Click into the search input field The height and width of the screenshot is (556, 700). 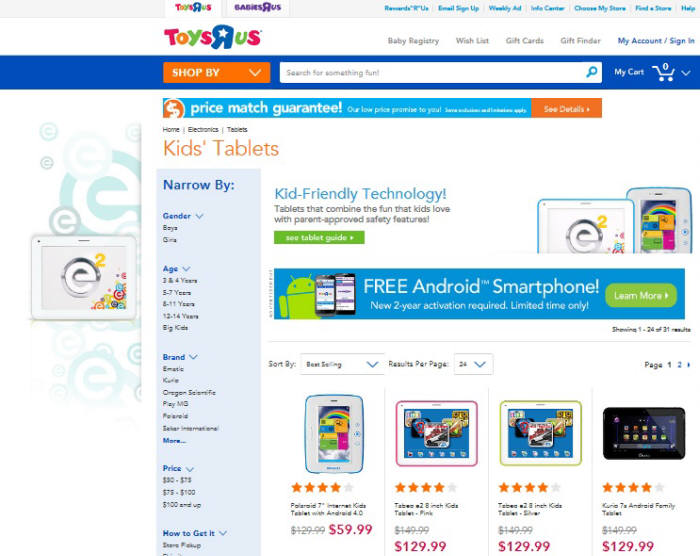[432, 72]
